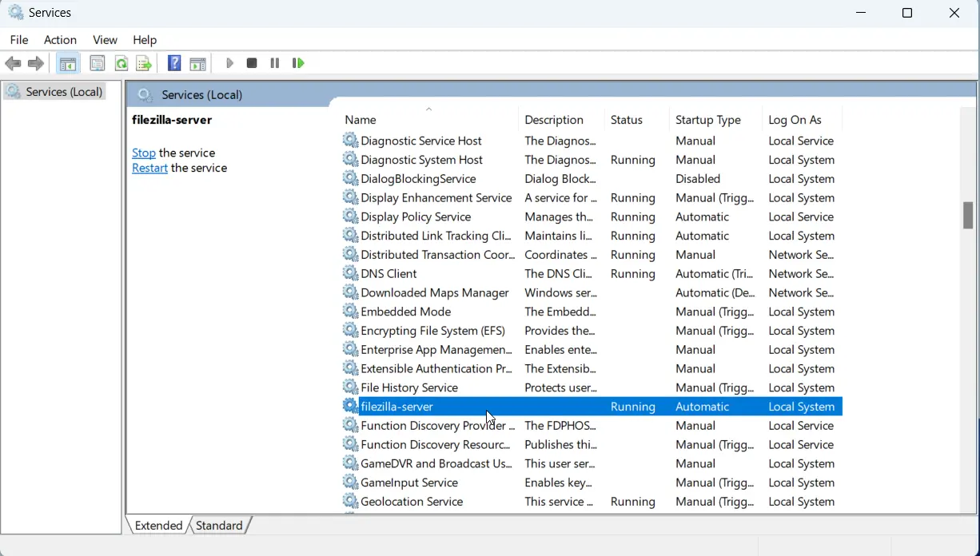Select the Function Discovery Provider service name
The width and height of the screenshot is (980, 556).
[437, 426]
